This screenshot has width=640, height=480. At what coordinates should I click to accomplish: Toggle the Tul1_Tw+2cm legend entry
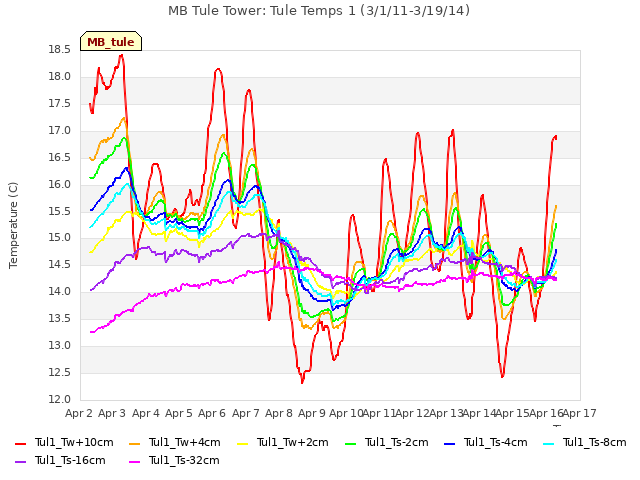point(283,442)
